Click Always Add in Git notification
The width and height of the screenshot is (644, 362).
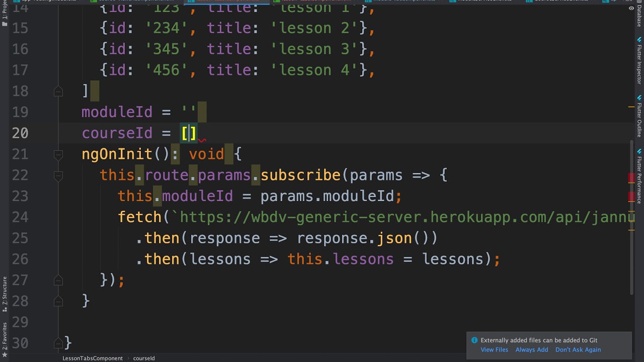pyautogui.click(x=531, y=350)
